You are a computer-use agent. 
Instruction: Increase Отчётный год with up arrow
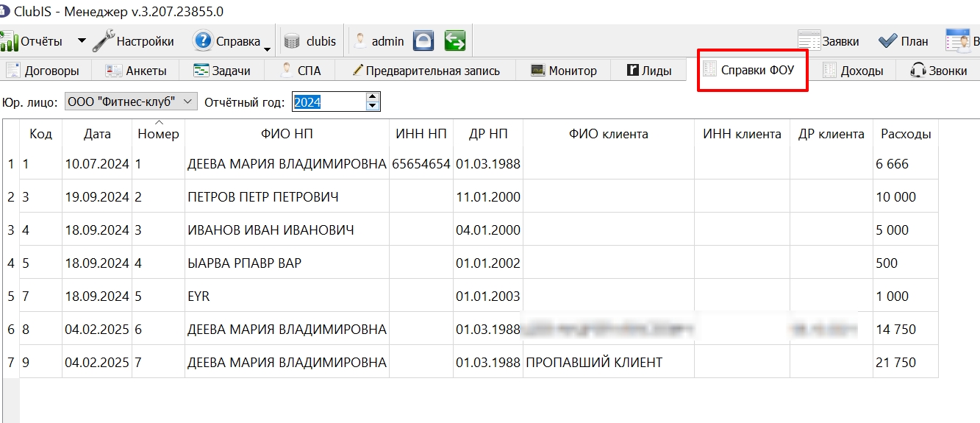[x=373, y=97]
